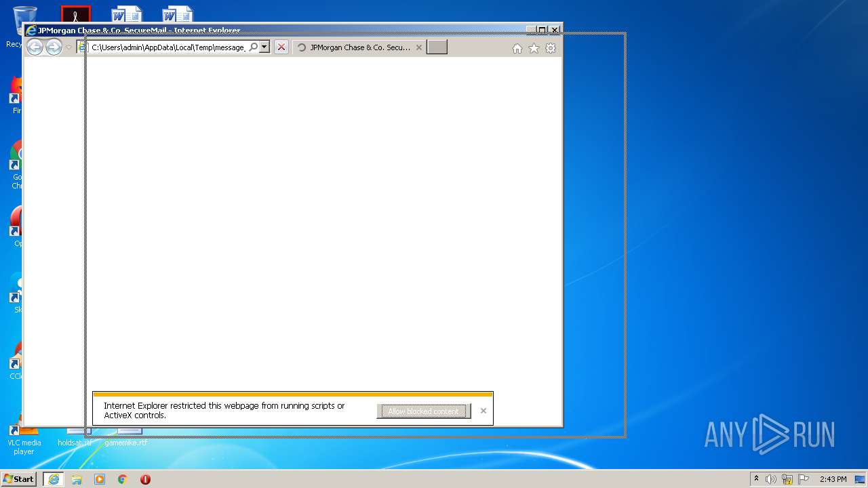Select the Adobe Acrobat desktop icon
This screenshot has height=488, width=868.
click(76, 14)
